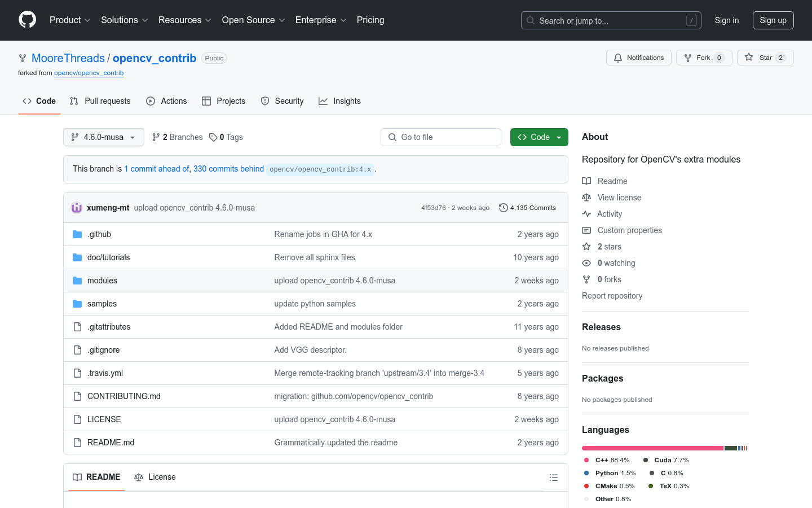Click the Star button
The width and height of the screenshot is (812, 508).
(x=765, y=58)
